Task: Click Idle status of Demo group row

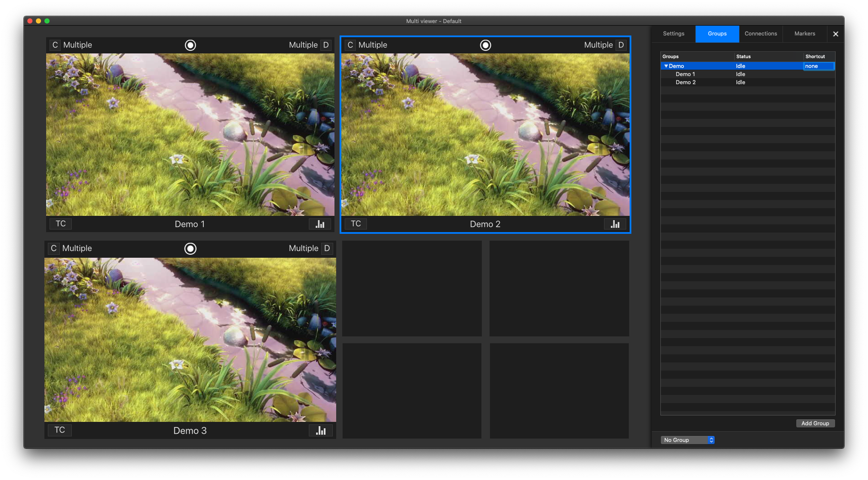Action: click(740, 66)
